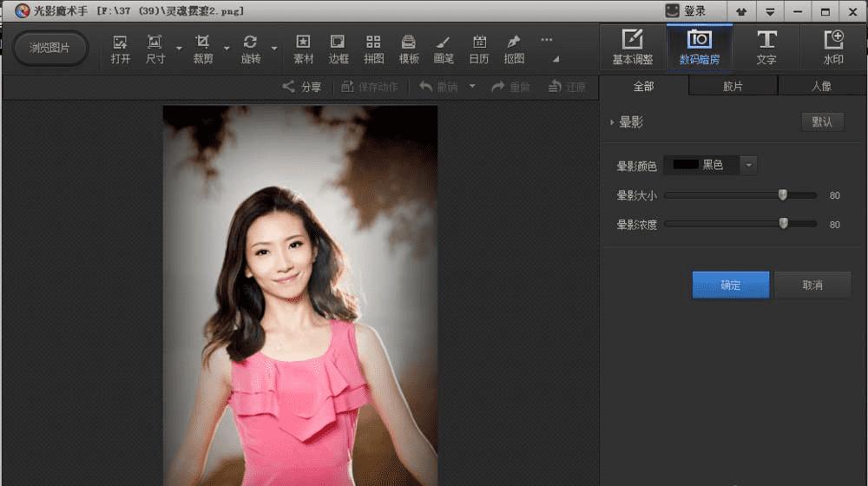Click the 晕影大小 value 80

[835, 195]
